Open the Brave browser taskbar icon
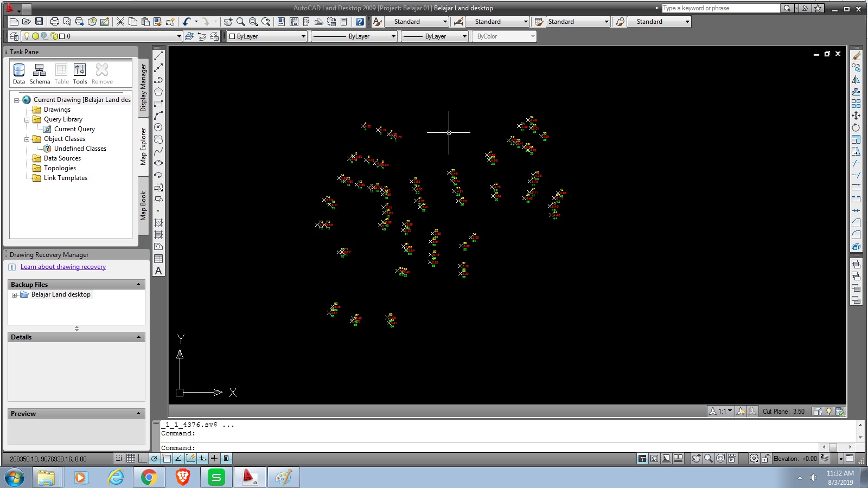Image resolution: width=868 pixels, height=488 pixels. point(183,477)
